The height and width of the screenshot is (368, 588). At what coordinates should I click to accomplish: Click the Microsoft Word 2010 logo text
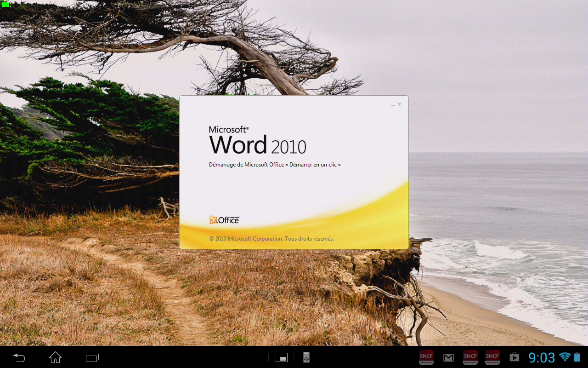click(258, 140)
